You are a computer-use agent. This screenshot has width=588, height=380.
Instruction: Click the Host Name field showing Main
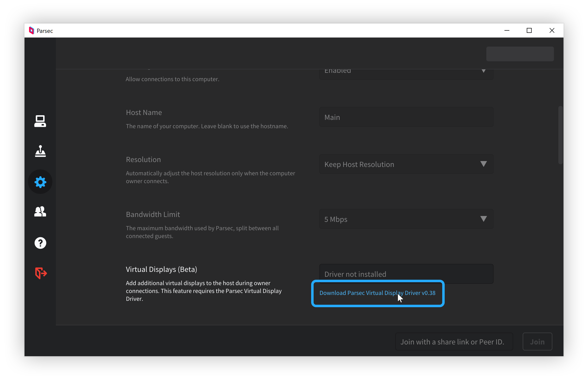(x=406, y=117)
